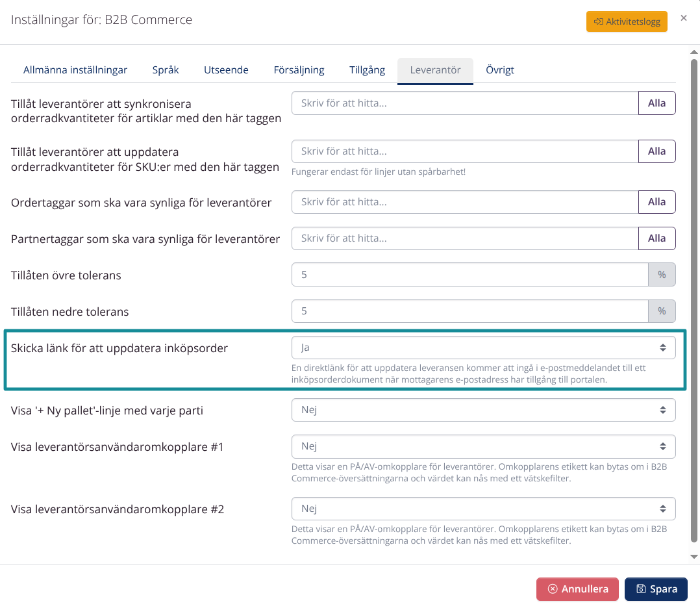
Task: Click Alla button for synkronisera orderradkvantiteter
Action: point(656,103)
